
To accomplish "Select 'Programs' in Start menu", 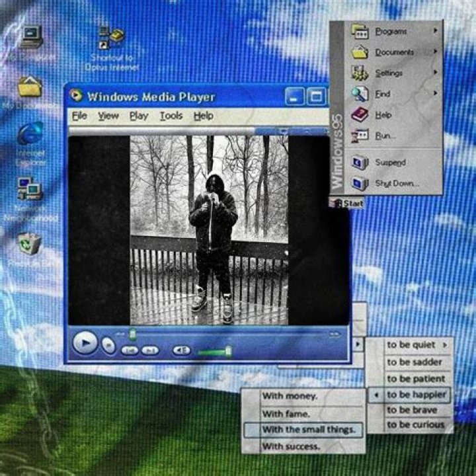I will click(391, 32).
